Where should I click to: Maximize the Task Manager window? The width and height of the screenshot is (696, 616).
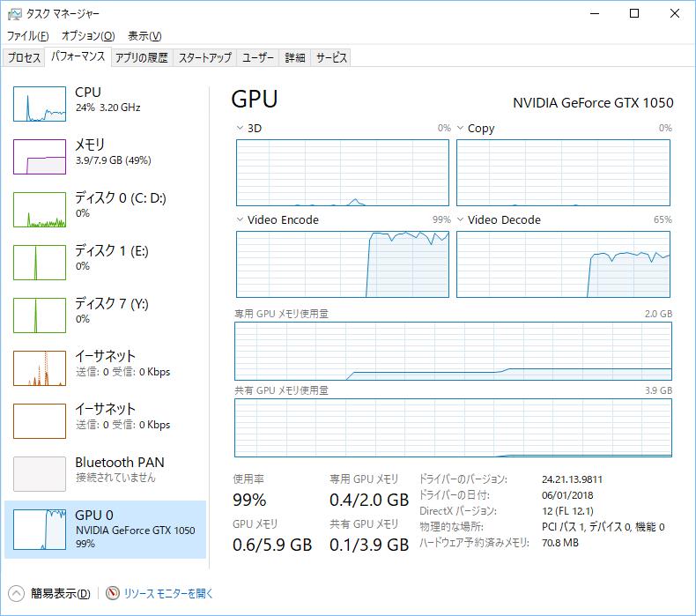(x=634, y=13)
